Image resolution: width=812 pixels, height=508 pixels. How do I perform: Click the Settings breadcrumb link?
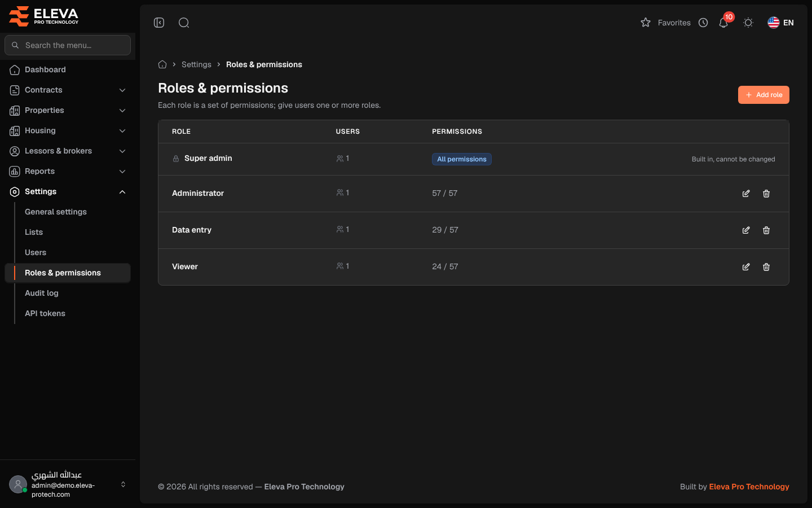[x=196, y=64]
